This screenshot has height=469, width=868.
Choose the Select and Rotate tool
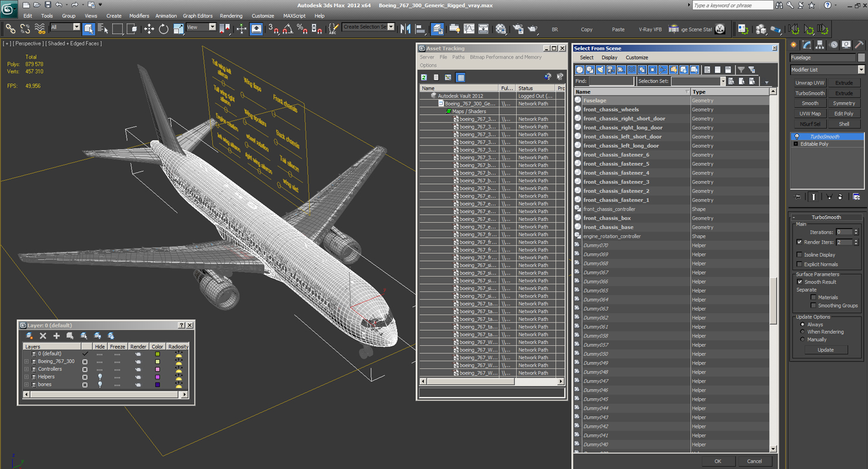(164, 28)
